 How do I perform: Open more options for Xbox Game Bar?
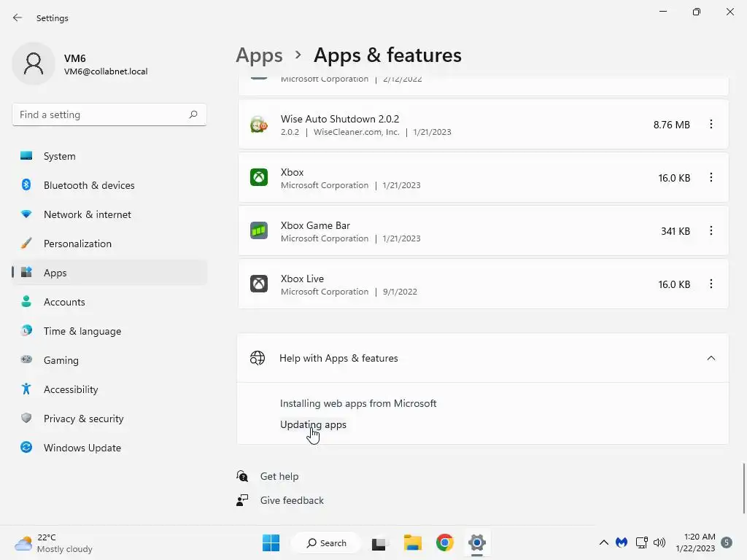(x=711, y=230)
